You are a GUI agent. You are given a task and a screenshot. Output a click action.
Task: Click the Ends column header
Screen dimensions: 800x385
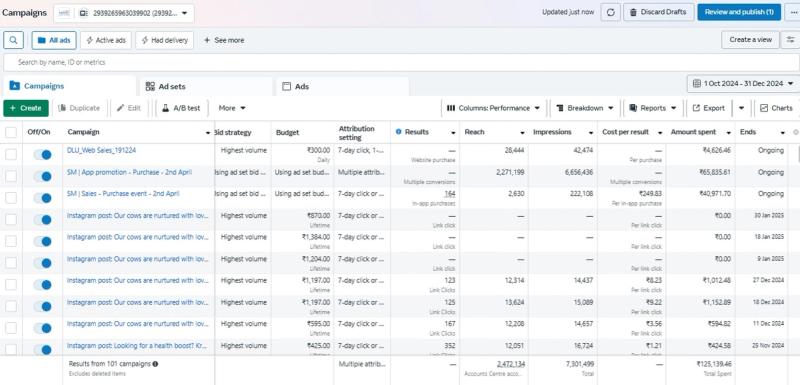click(762, 133)
